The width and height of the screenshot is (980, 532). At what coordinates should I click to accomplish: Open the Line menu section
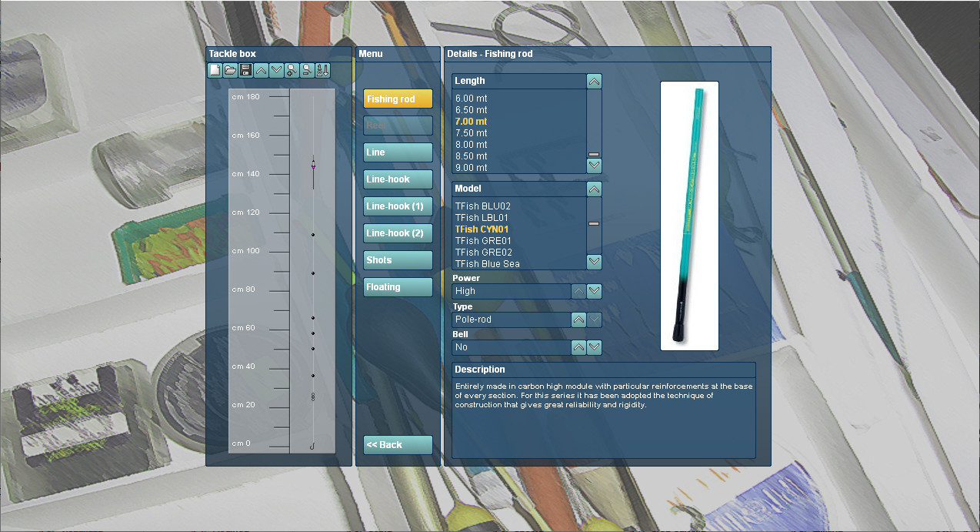coord(398,152)
